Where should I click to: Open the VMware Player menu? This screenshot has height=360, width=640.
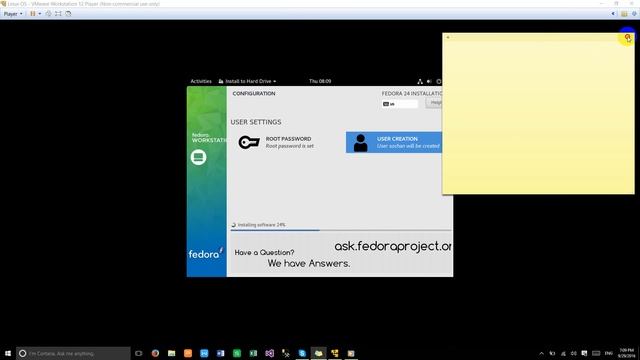(13, 13)
